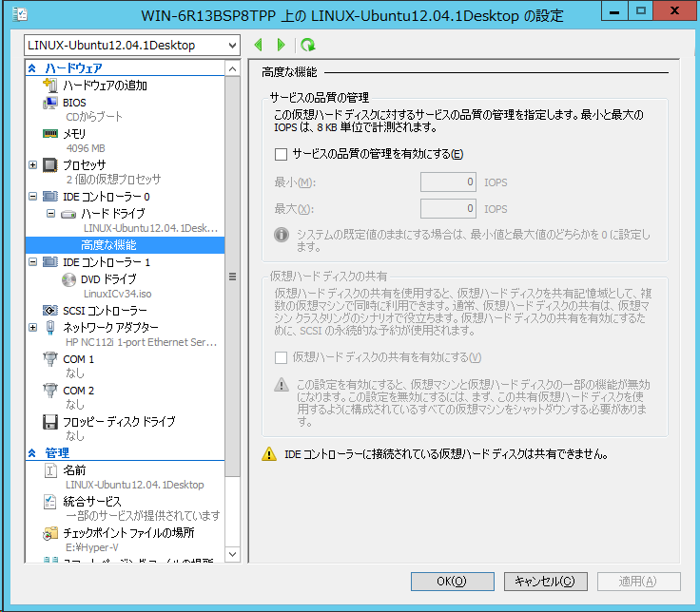Click the 2 個の仮想プロセッサ text
The height and width of the screenshot is (612, 700).
pyautogui.click(x=113, y=180)
